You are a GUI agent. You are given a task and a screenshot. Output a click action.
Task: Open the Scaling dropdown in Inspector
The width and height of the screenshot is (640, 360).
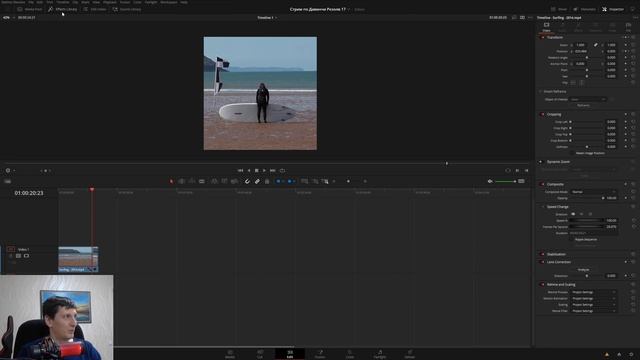[593, 304]
